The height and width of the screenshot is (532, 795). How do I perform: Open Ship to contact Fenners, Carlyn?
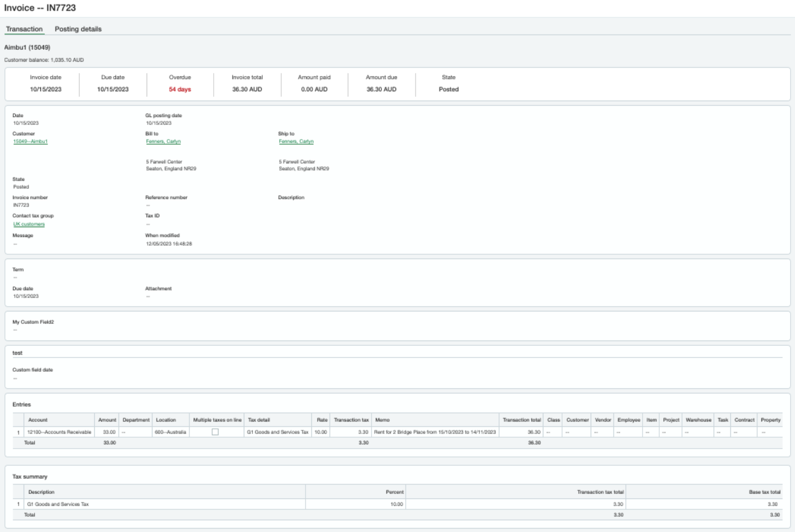coord(296,142)
